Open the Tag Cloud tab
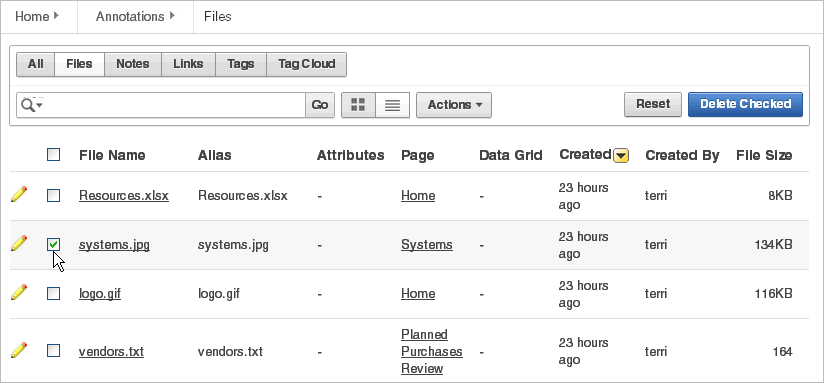This screenshot has width=824, height=383. 306,64
